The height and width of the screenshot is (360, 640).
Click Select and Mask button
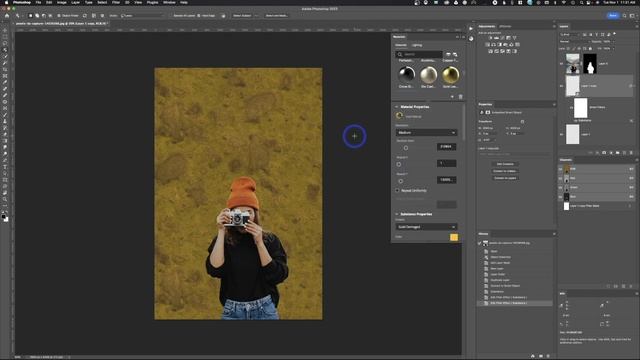[x=276, y=16]
